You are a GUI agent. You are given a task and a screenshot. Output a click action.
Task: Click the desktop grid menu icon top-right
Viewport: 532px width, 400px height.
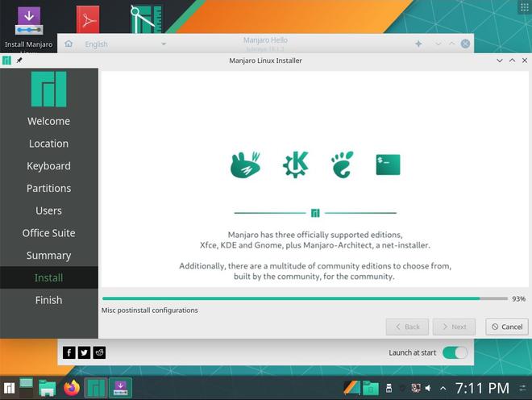pos(525,7)
